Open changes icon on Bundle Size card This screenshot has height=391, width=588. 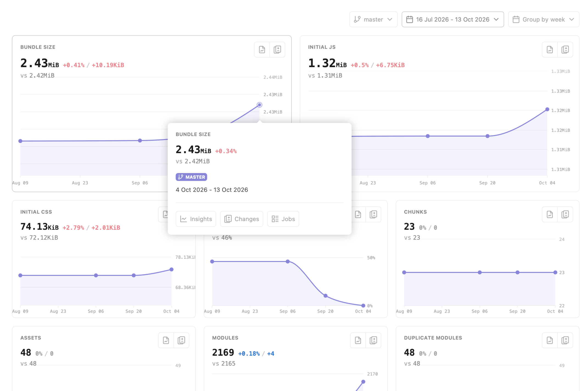[x=277, y=50]
